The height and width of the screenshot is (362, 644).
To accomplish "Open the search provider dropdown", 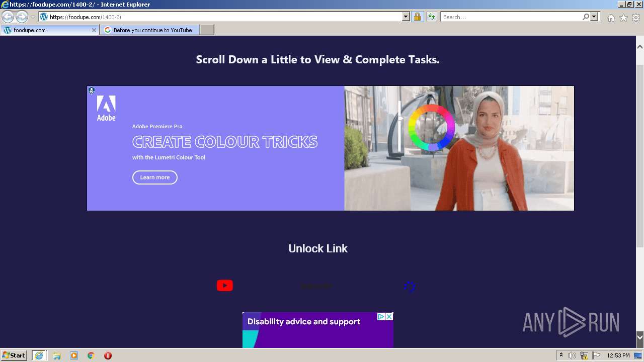I will click(x=594, y=17).
